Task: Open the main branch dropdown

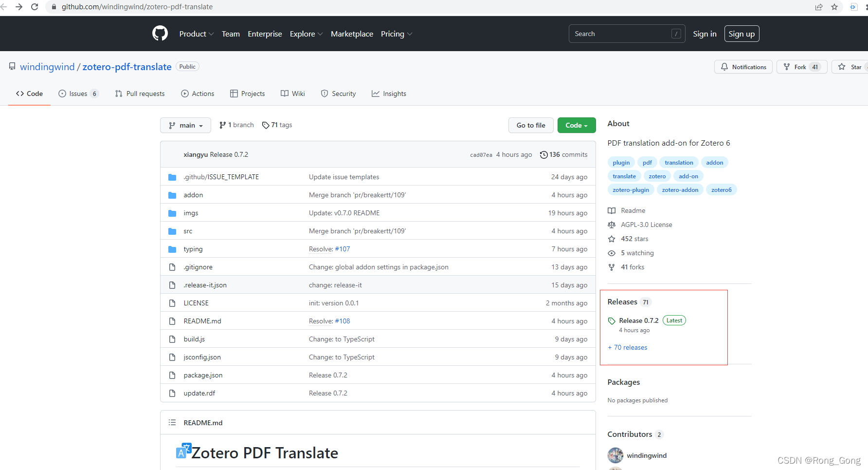Action: tap(185, 125)
